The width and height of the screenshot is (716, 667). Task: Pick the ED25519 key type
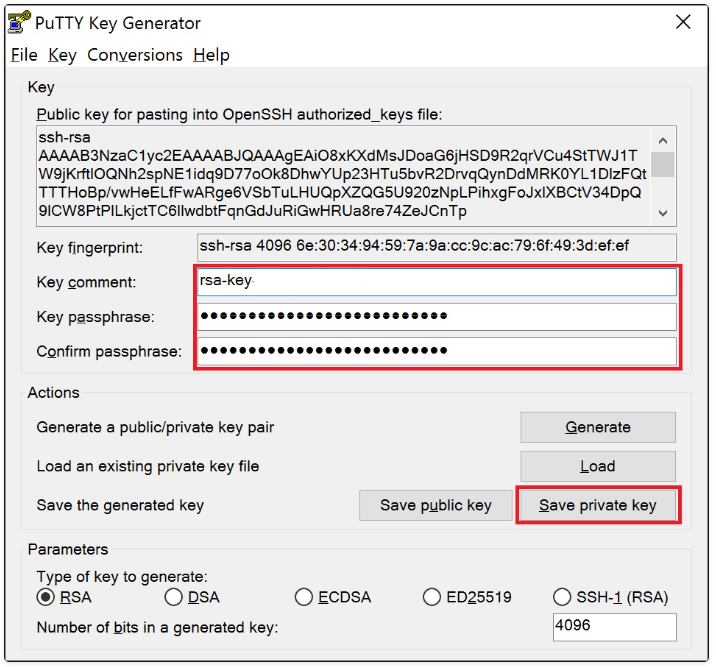[432, 597]
